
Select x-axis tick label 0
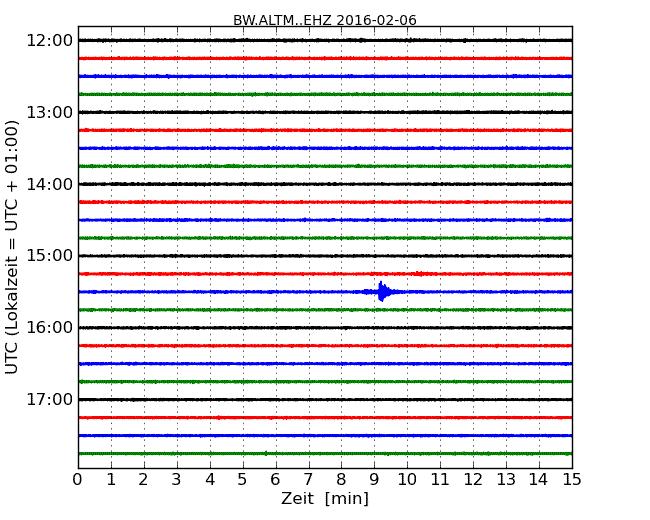tap(78, 480)
